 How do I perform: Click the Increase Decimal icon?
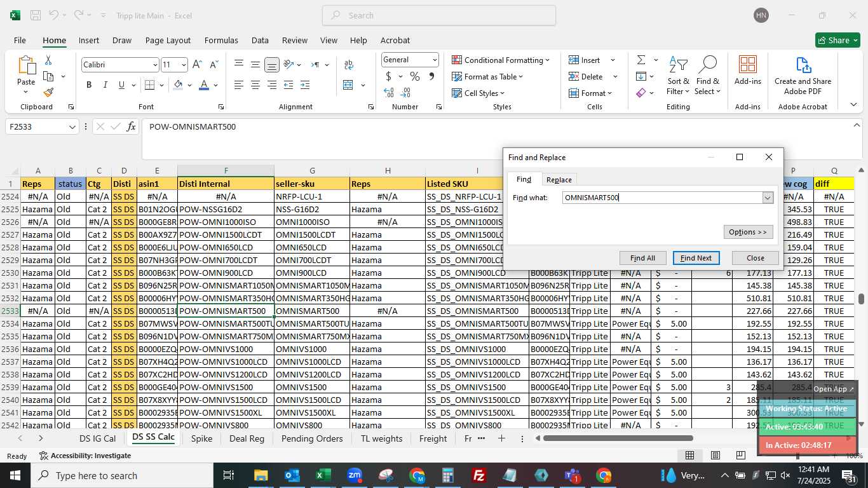click(389, 93)
